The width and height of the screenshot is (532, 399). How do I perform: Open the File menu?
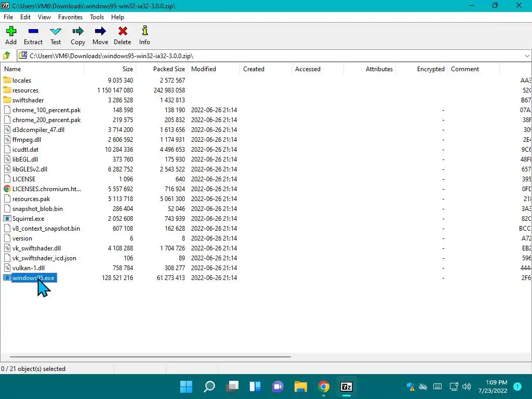pyautogui.click(x=8, y=17)
